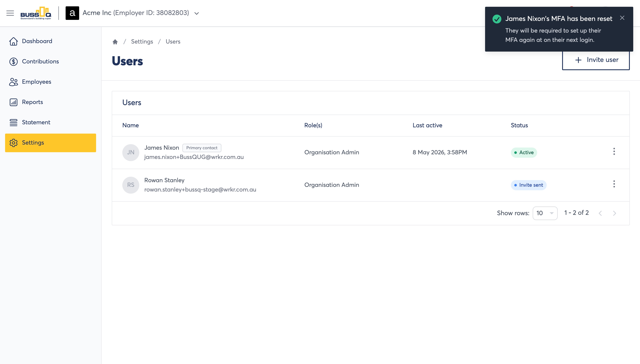Dismiss the MFA reset notification
The image size is (640, 364).
(622, 18)
